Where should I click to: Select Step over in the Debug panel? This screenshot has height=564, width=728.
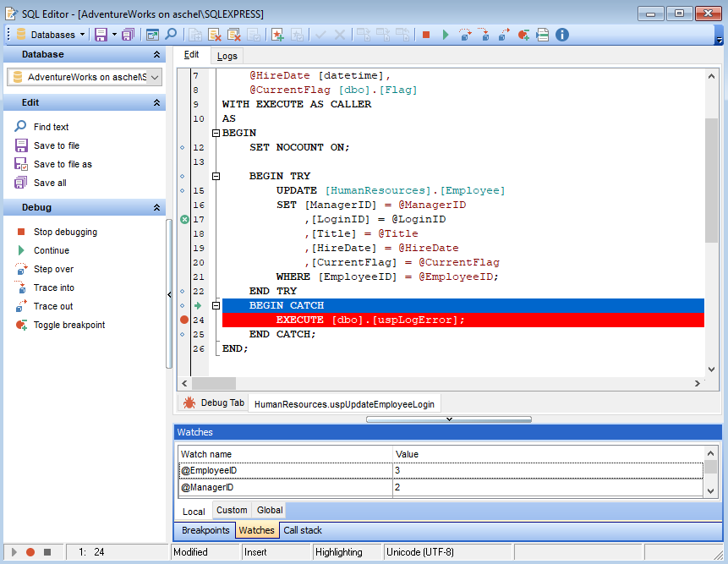pos(55,270)
